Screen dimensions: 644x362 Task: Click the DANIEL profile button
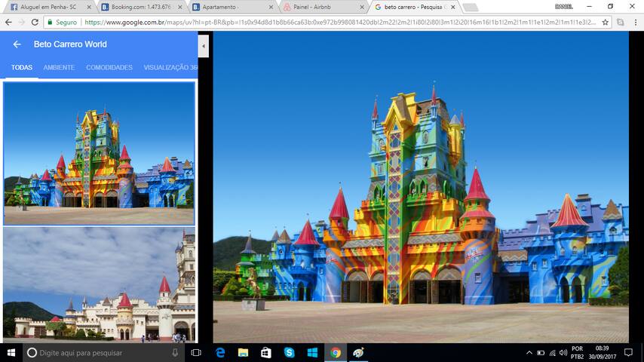[563, 7]
